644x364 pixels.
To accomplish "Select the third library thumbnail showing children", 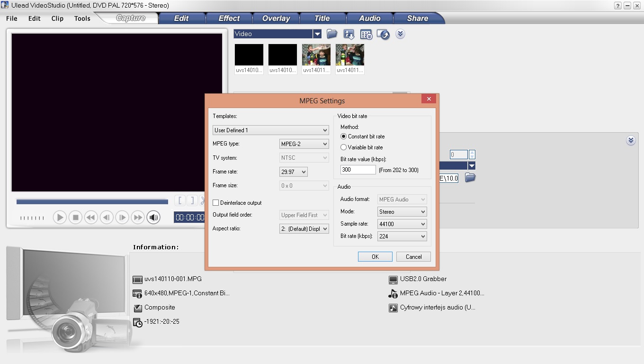I will [x=316, y=55].
